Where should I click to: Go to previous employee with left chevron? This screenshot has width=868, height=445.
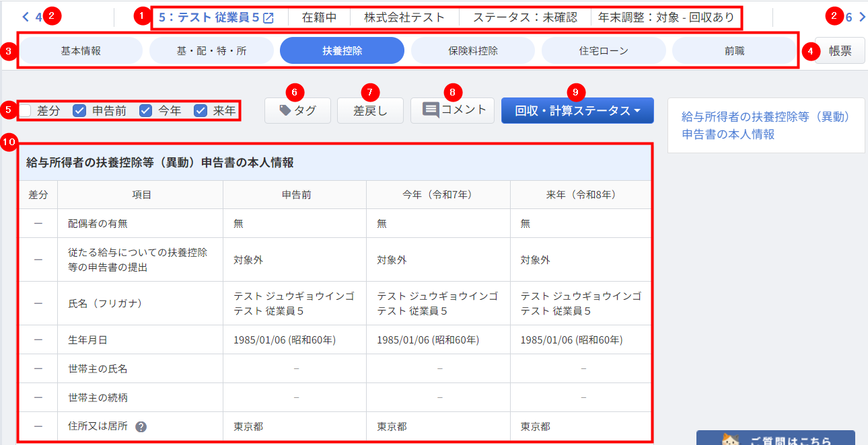click(x=26, y=17)
